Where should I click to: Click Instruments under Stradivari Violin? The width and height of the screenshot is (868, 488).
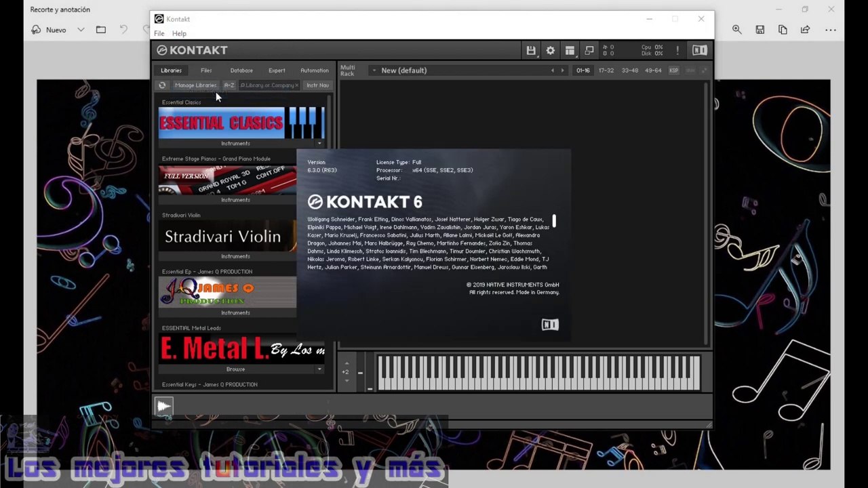pyautogui.click(x=235, y=256)
